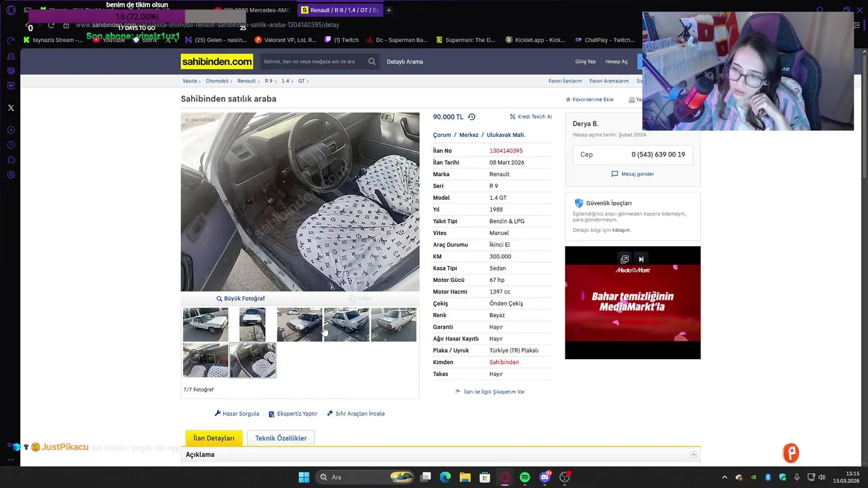Open Detaylı Arama advanced search
The height and width of the screenshot is (488, 868).
(x=405, y=62)
